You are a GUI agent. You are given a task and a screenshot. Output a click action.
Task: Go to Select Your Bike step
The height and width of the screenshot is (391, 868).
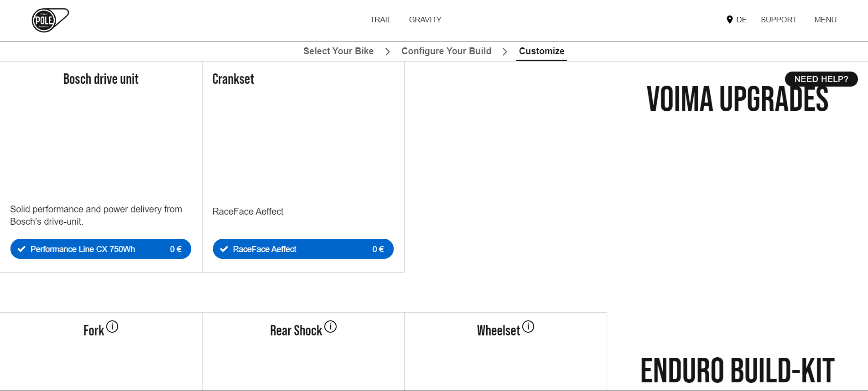click(338, 51)
